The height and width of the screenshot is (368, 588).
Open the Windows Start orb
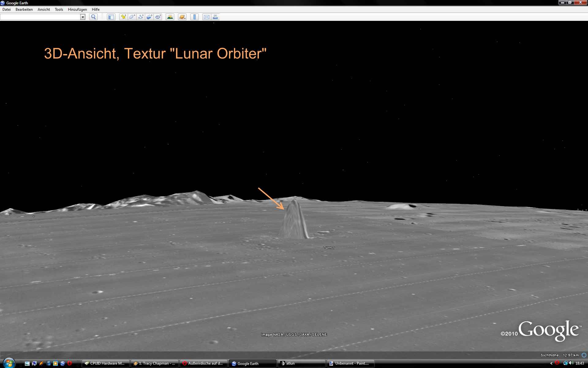9,363
